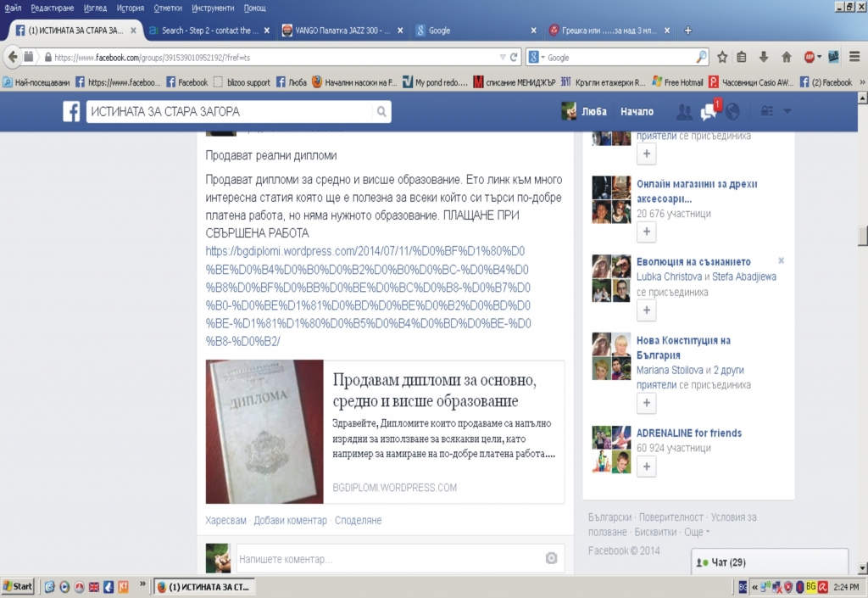
Task: Click the Напишете коментар comment field
Action: 388,559
